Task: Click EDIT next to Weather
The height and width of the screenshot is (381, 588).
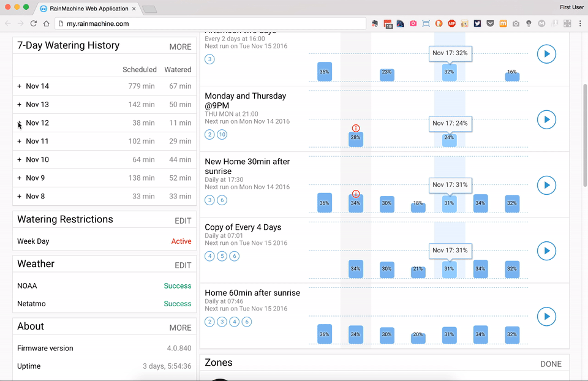Action: (183, 265)
